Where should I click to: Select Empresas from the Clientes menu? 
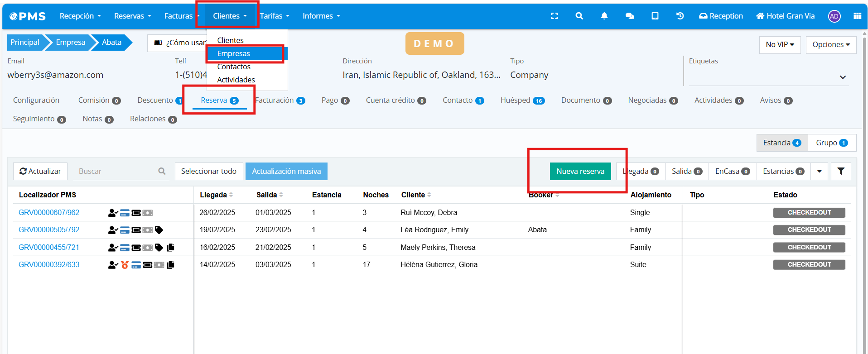point(234,53)
